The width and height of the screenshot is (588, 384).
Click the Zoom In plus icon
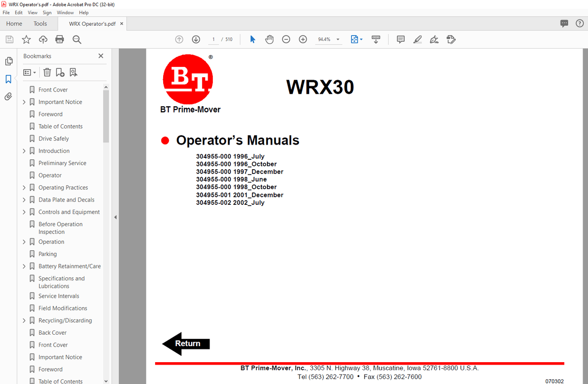[x=303, y=40]
